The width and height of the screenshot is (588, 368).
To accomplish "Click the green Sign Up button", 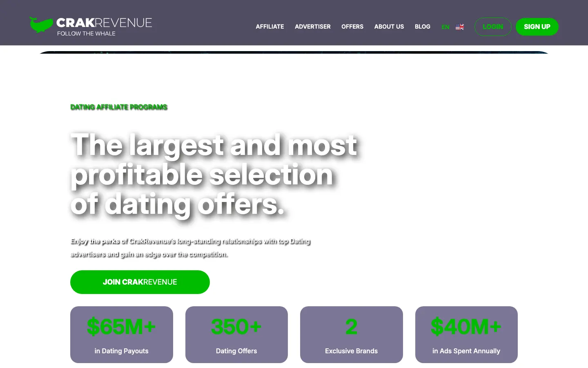I will (x=537, y=27).
